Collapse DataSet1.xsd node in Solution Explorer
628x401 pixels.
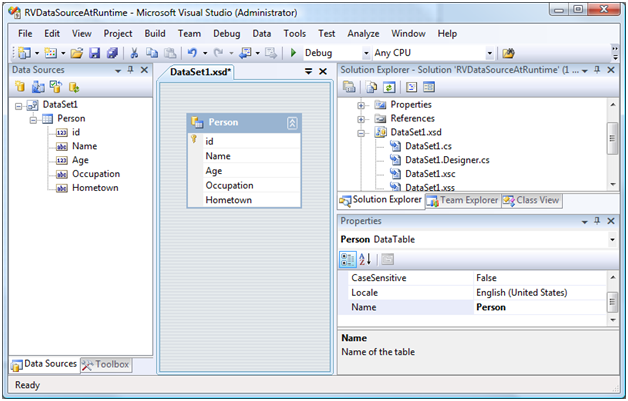coord(361,133)
